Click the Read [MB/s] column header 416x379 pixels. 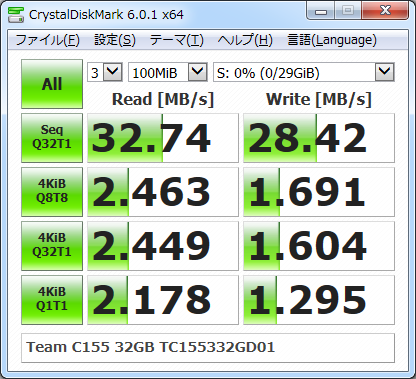pyautogui.click(x=163, y=99)
